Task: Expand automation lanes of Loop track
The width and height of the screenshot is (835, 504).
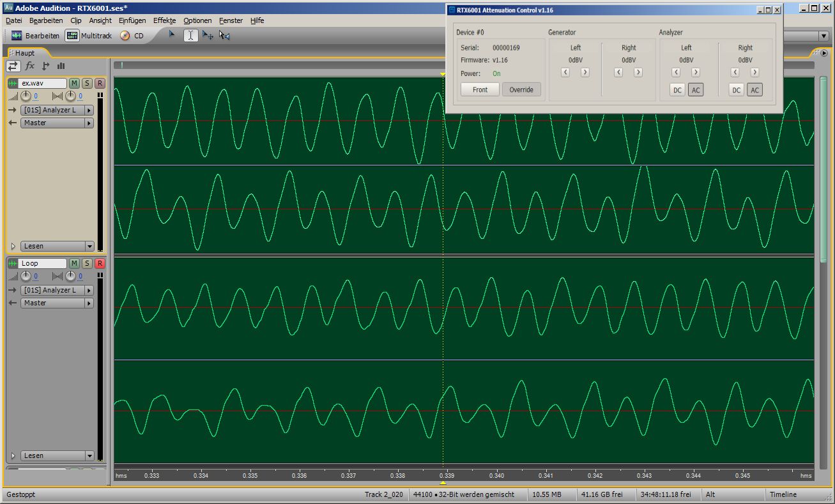Action: point(13,455)
